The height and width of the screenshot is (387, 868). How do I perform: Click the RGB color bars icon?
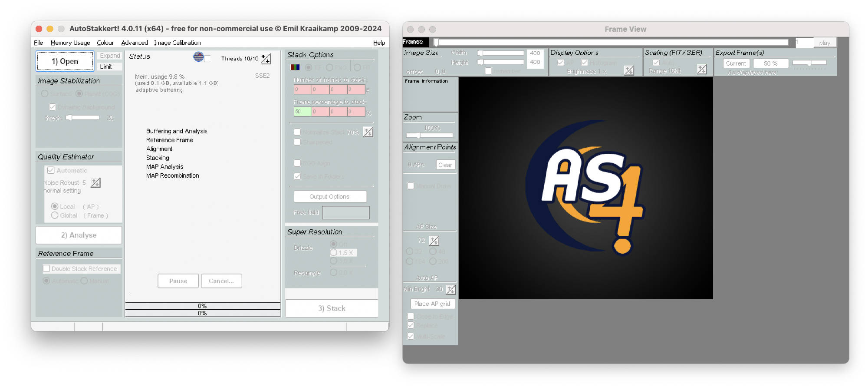tap(295, 67)
